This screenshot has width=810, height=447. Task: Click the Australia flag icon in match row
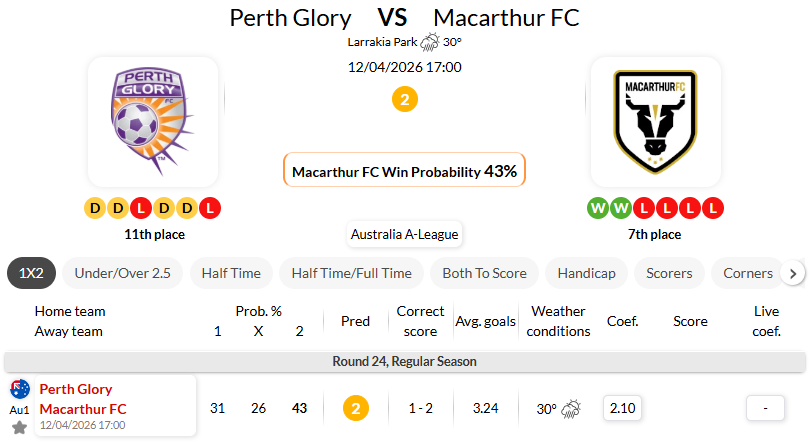tap(19, 389)
